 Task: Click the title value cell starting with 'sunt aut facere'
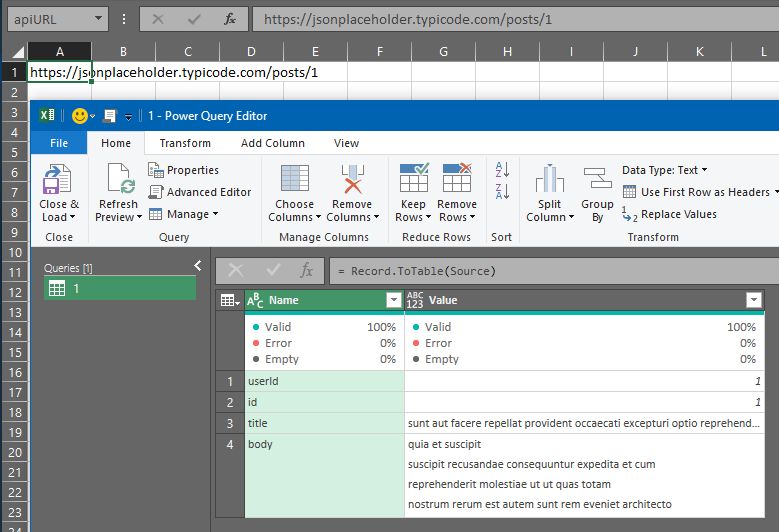584,423
